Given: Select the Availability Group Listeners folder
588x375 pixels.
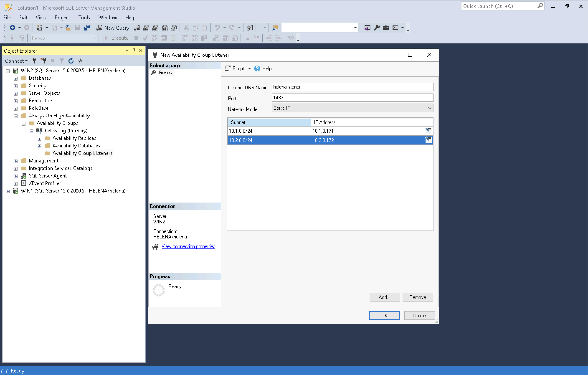Looking at the screenshot, I should click(x=82, y=153).
